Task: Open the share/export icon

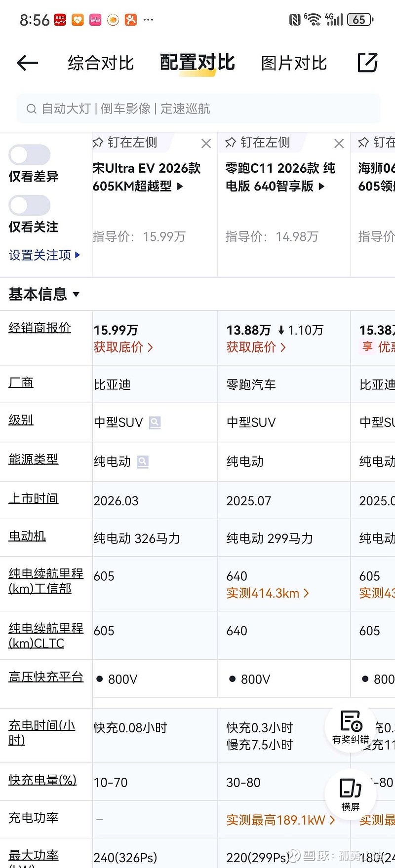Action: pos(367,63)
